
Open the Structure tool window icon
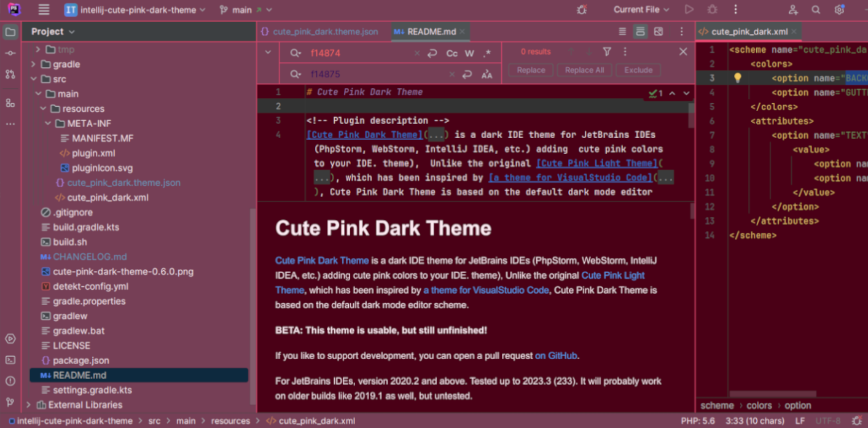point(10,103)
